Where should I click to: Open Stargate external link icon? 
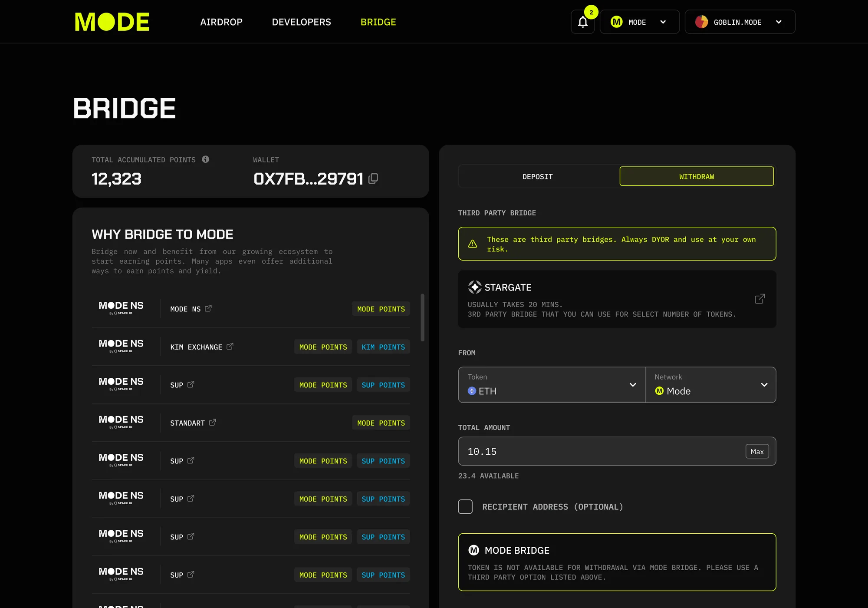[759, 299]
